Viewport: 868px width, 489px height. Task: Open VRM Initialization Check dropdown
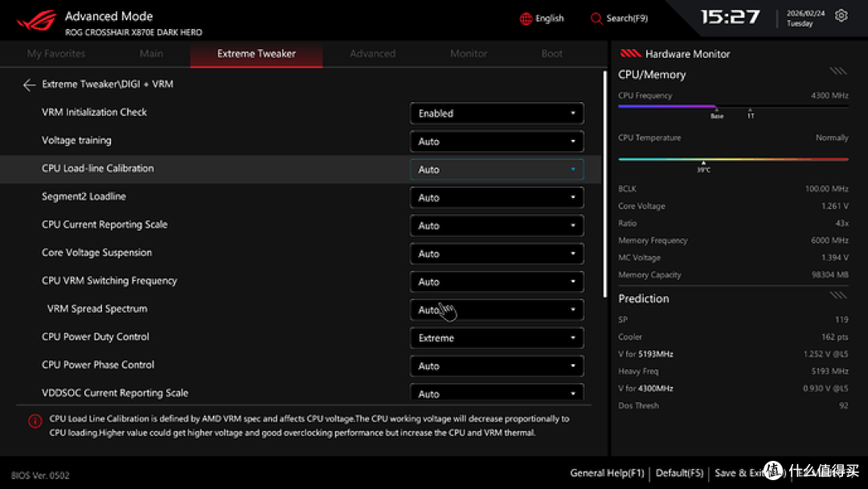tap(497, 113)
